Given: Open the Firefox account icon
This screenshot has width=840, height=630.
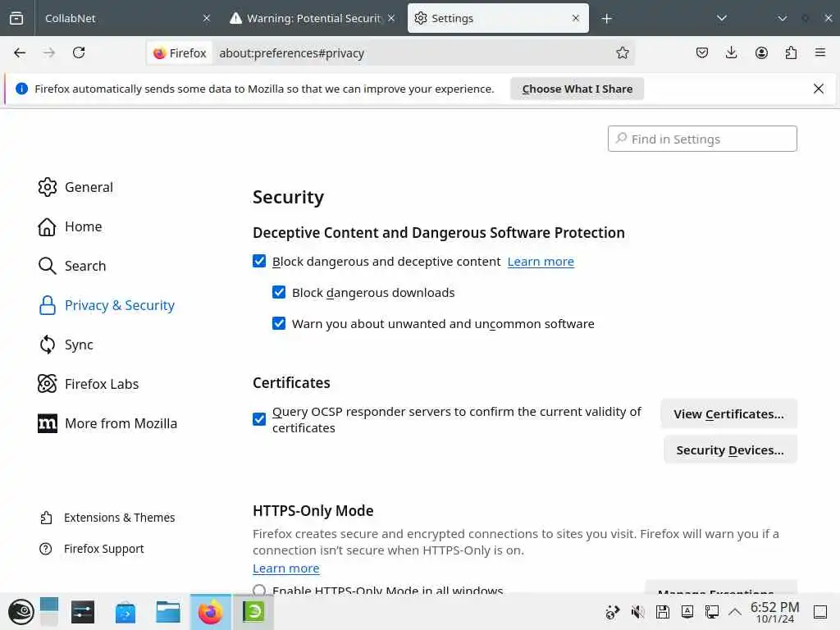Looking at the screenshot, I should [761, 52].
